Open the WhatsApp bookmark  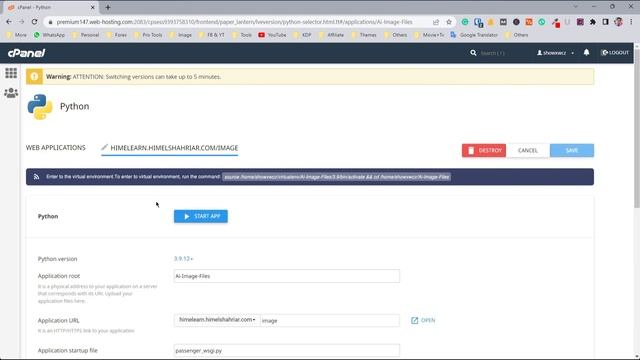[49, 35]
